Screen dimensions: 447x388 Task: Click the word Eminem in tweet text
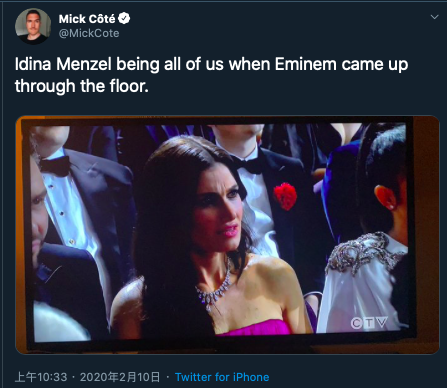coord(306,64)
